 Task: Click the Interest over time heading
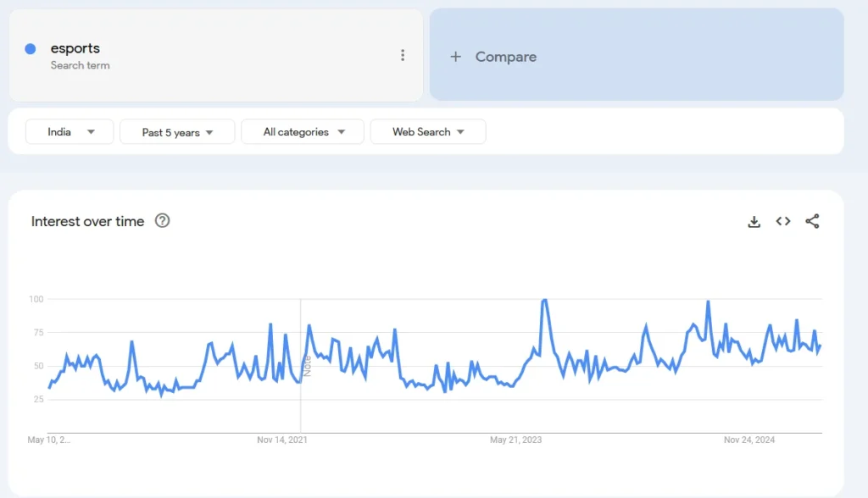coord(88,222)
